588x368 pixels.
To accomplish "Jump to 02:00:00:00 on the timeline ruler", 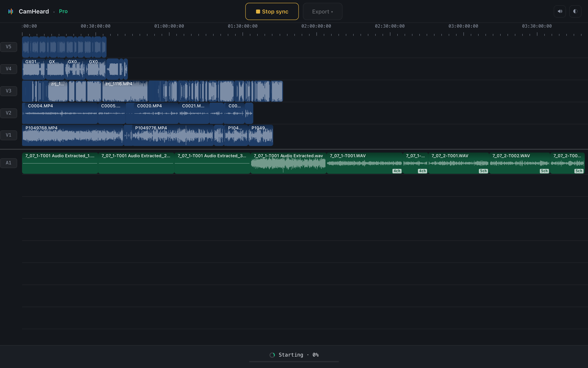I will tap(316, 26).
